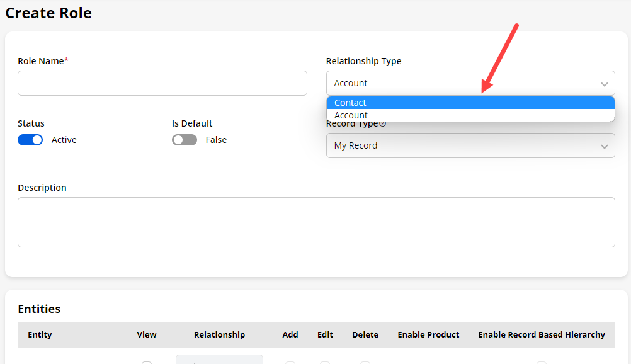Image resolution: width=631 pixels, height=364 pixels.
Task: Click the Active label beside Status switch
Action: (x=64, y=140)
